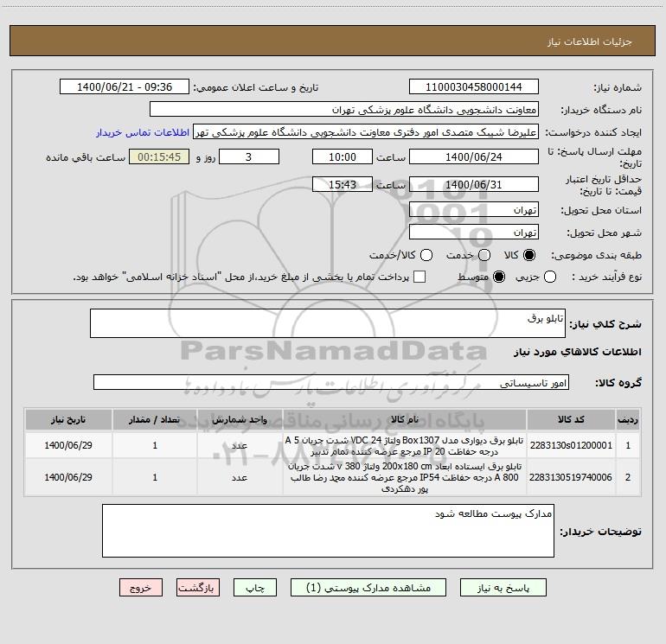Viewport: 666px width, 644px height.
Task: Click the delivery city field تهران
Action: click(x=474, y=233)
